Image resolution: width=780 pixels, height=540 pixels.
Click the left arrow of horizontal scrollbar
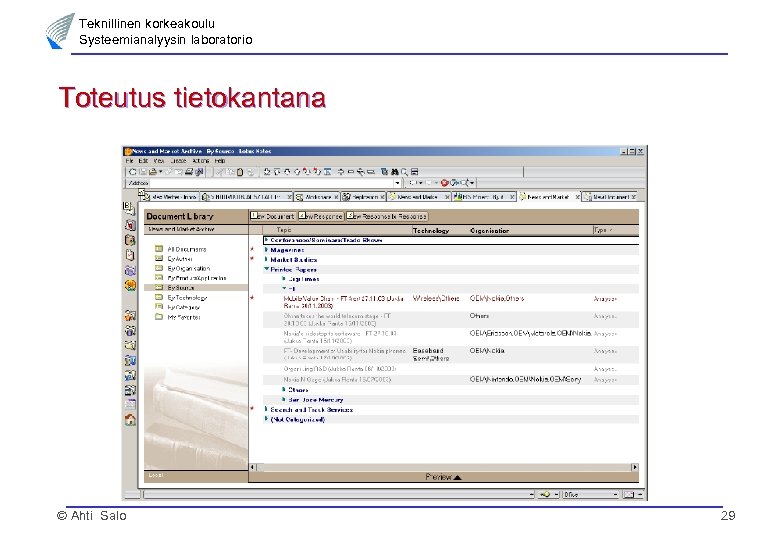(x=252, y=467)
